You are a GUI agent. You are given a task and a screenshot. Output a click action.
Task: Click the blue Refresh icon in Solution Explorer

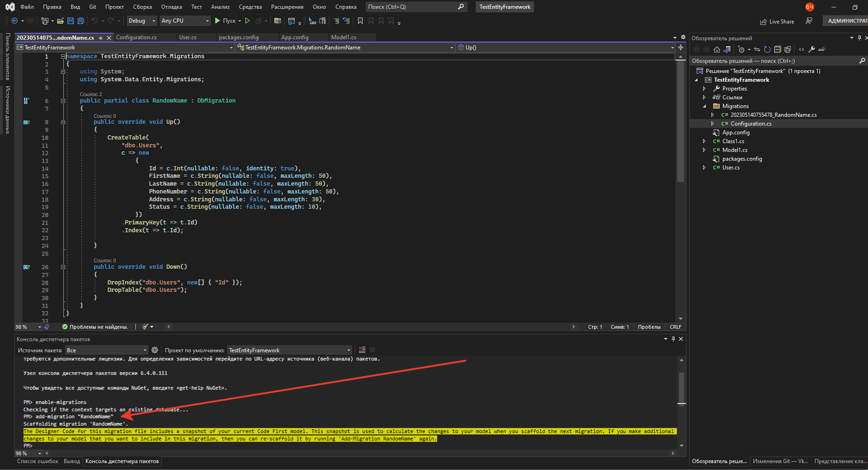[x=767, y=49]
